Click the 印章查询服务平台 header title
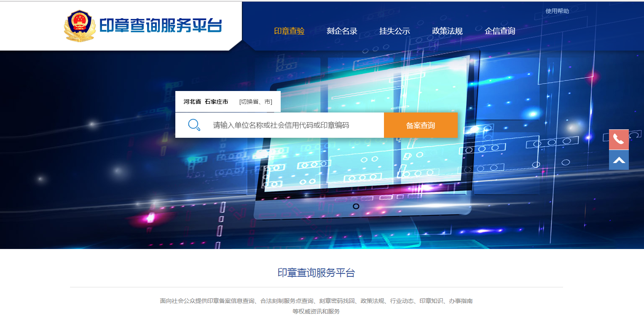This screenshot has height=332, width=644. coord(161,26)
